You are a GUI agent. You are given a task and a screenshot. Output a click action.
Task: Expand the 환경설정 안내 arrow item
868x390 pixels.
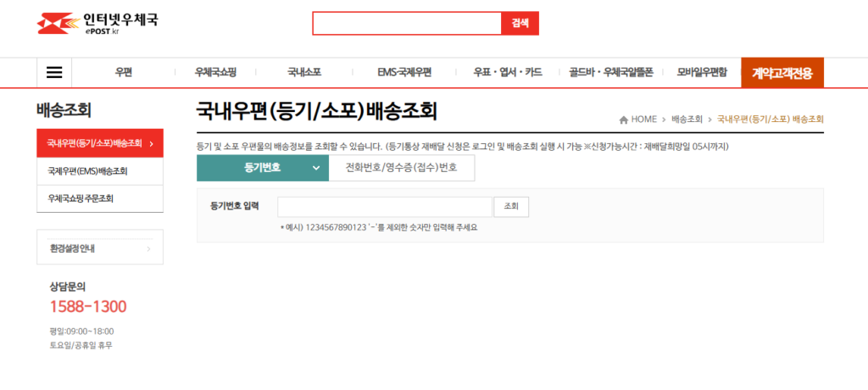(100, 249)
